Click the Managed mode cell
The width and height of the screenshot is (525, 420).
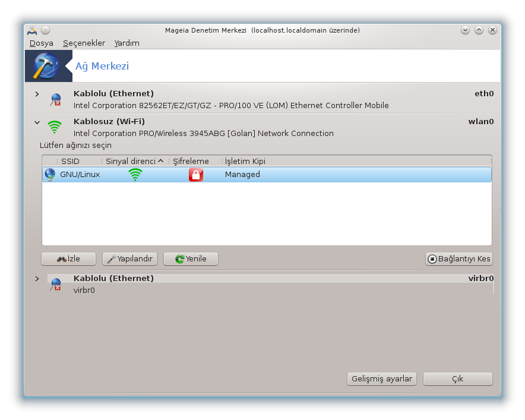[x=242, y=175]
